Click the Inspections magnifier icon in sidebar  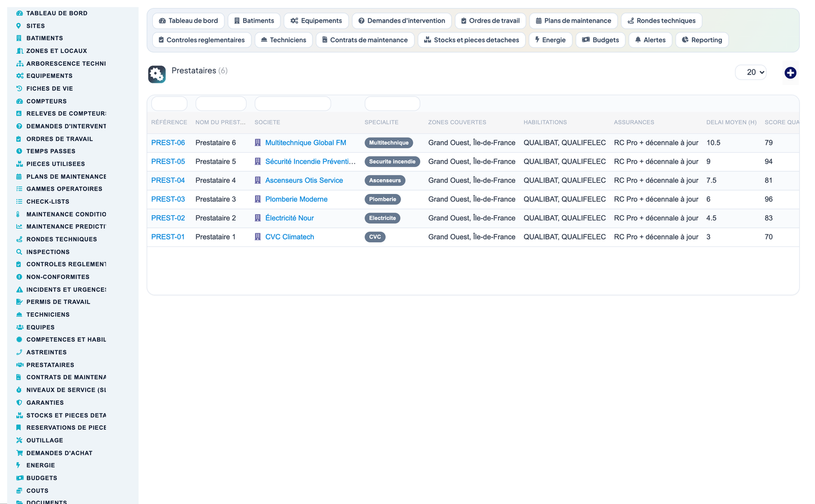(19, 252)
